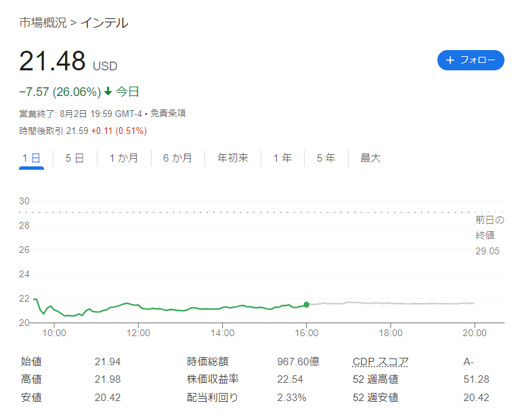Switch chart to 1か月 range
This screenshot has width=520, height=420.
point(124,158)
